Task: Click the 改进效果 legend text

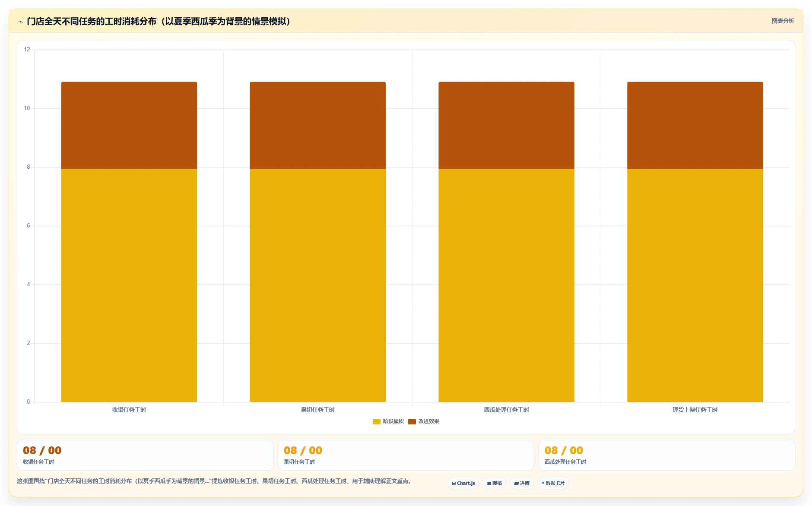Action: 429,421
